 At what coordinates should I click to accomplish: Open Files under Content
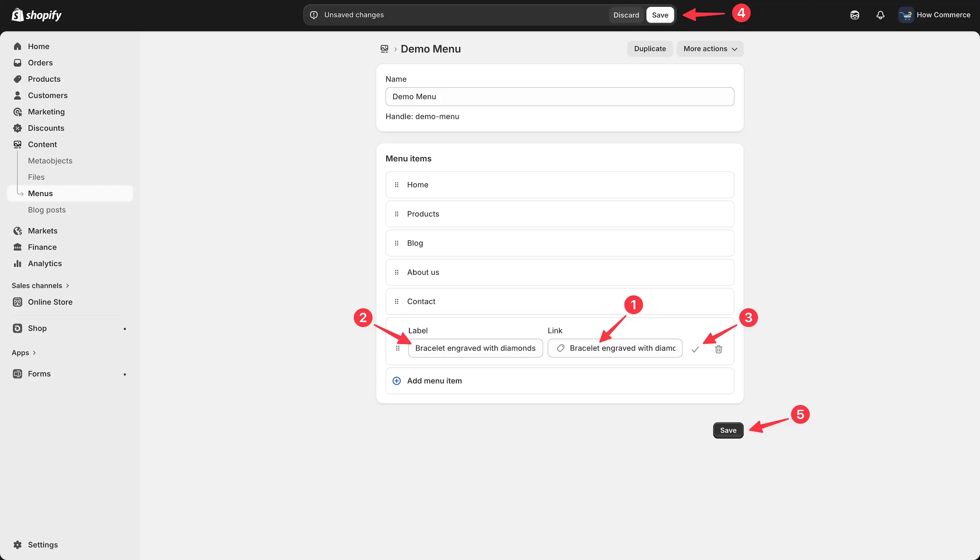36,177
